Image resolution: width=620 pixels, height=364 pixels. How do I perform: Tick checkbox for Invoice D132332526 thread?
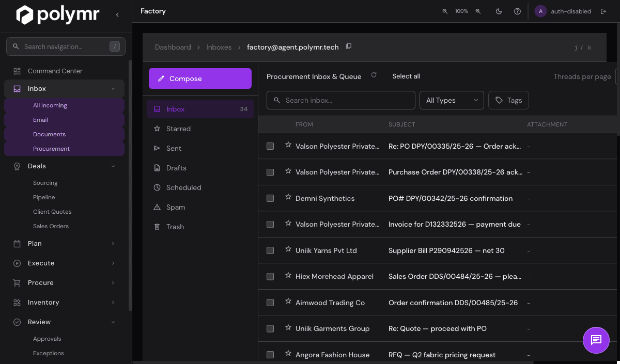click(270, 225)
